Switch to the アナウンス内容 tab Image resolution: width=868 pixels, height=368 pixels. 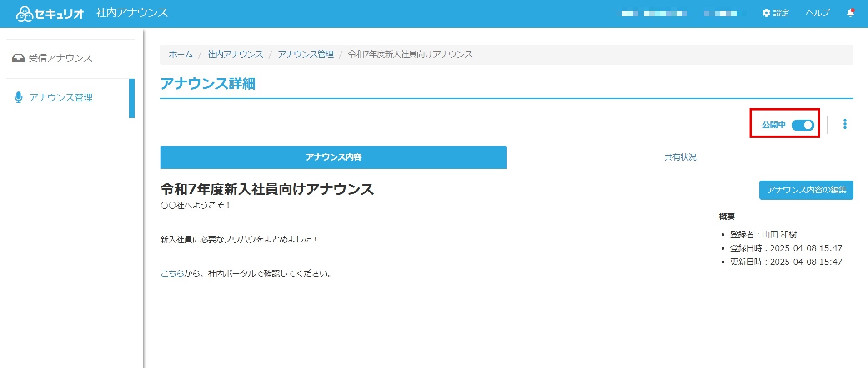click(333, 157)
